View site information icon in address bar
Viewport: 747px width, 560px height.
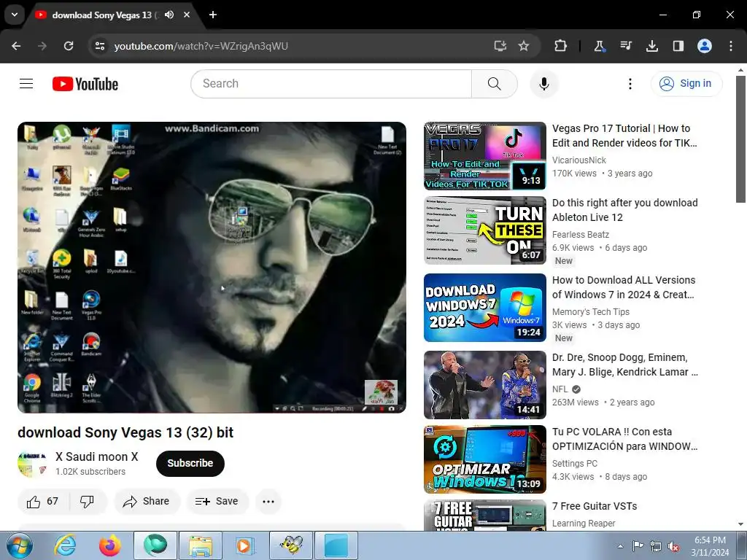pos(99,46)
